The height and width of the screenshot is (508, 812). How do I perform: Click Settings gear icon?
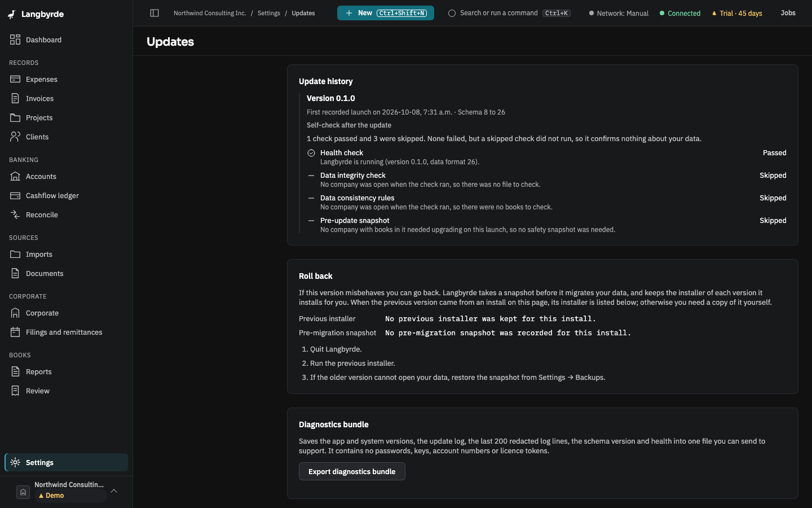point(15,462)
